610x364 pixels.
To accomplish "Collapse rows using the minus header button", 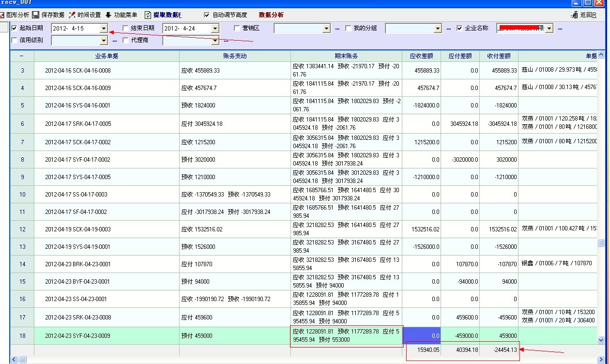I will point(22,56).
